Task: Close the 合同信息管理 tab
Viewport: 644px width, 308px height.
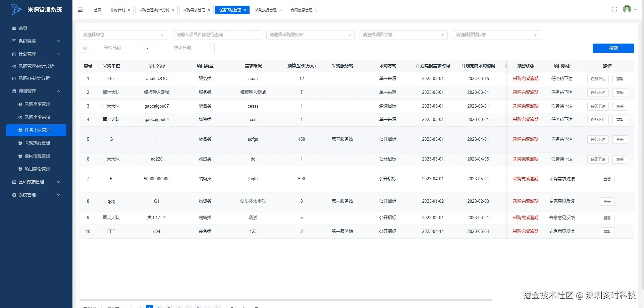Action: click(x=316, y=10)
